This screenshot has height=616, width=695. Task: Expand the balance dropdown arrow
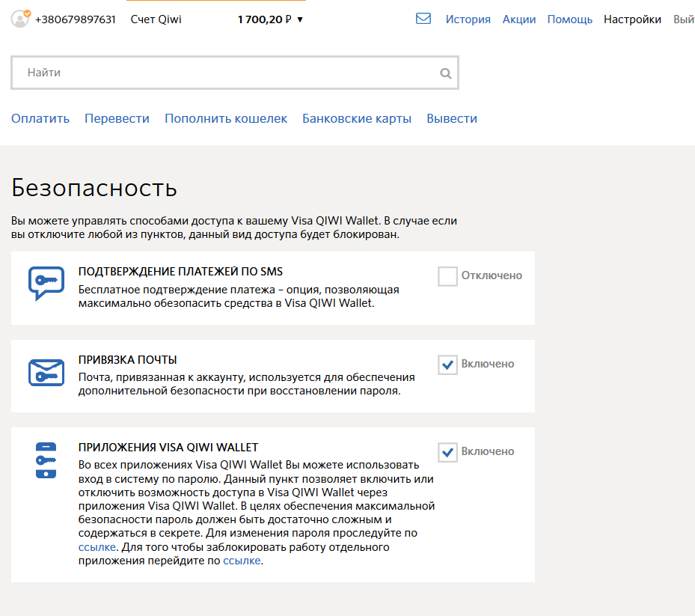click(x=300, y=19)
